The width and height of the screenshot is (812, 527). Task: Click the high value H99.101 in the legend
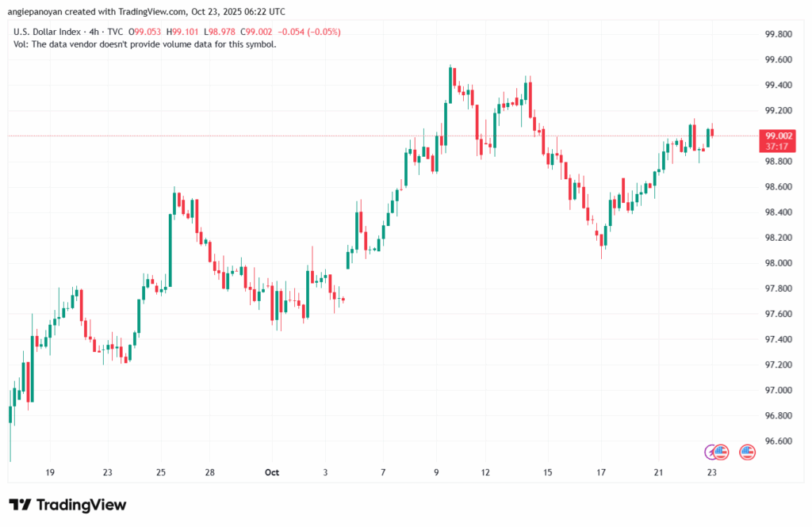pyautogui.click(x=184, y=32)
